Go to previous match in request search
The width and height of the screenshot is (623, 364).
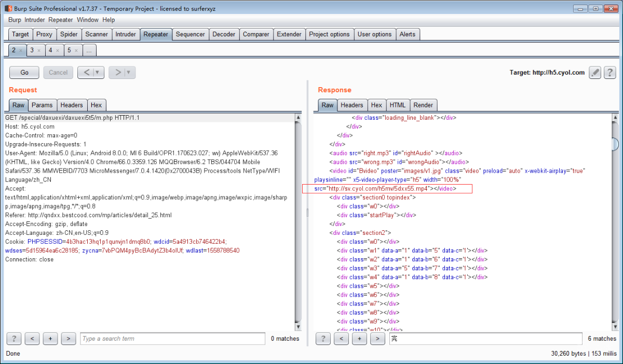(x=32, y=339)
